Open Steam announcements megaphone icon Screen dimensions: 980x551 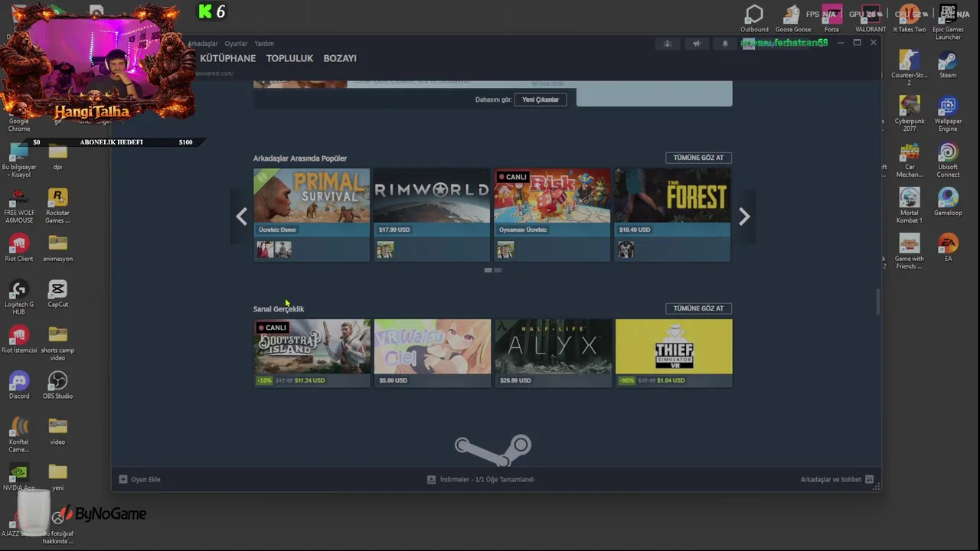tap(697, 44)
